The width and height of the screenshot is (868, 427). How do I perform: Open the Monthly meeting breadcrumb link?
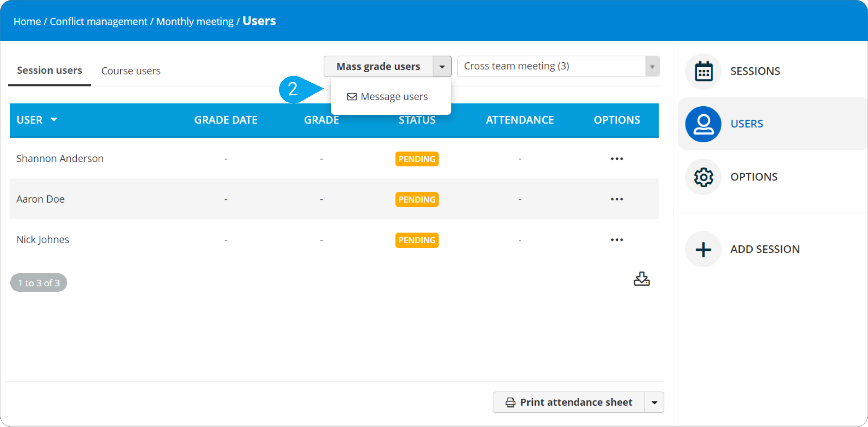click(x=195, y=21)
